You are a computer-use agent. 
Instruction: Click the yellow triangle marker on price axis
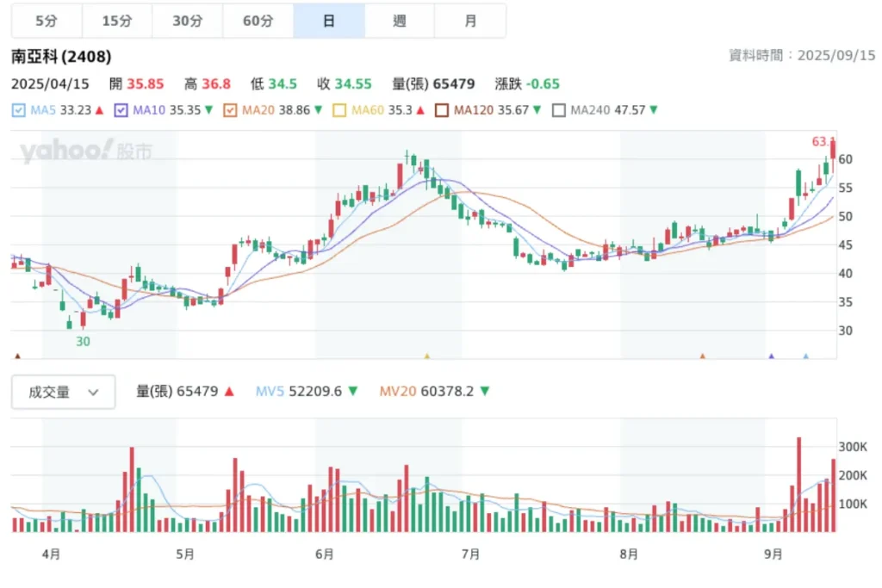tap(426, 356)
